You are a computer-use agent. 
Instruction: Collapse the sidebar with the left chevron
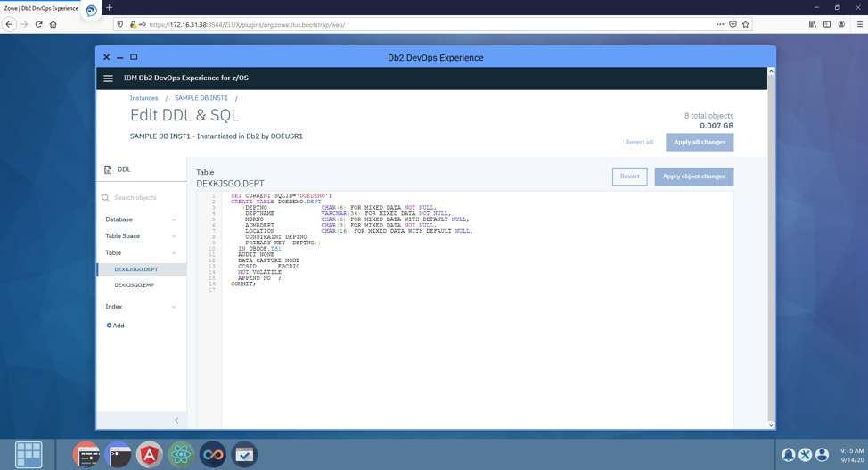pyautogui.click(x=176, y=420)
